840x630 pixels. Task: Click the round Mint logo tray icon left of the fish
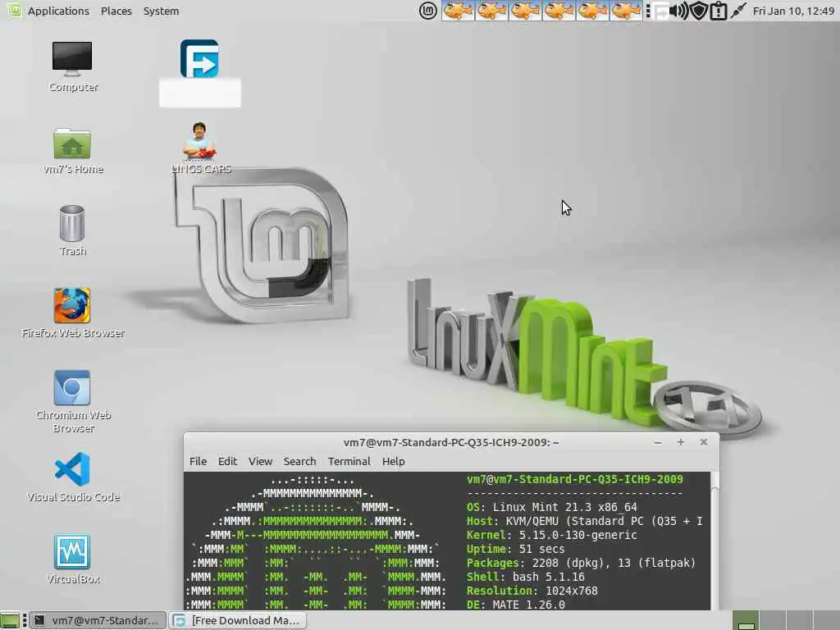coord(427,11)
